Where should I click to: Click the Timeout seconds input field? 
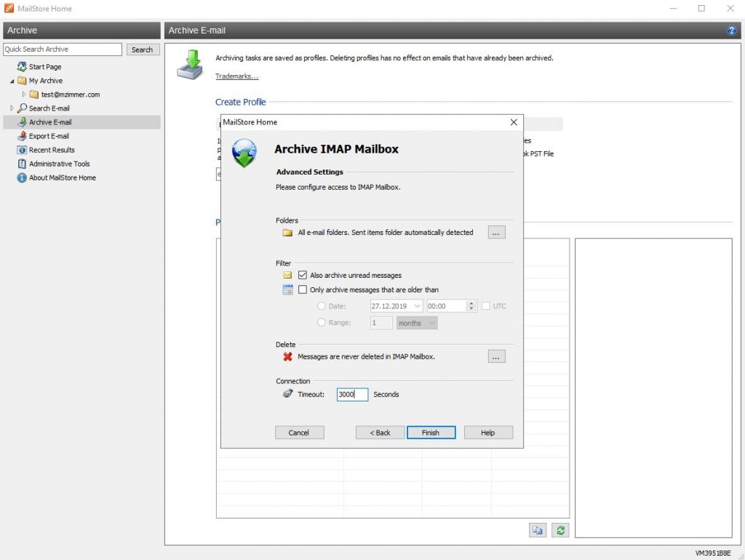coord(352,394)
